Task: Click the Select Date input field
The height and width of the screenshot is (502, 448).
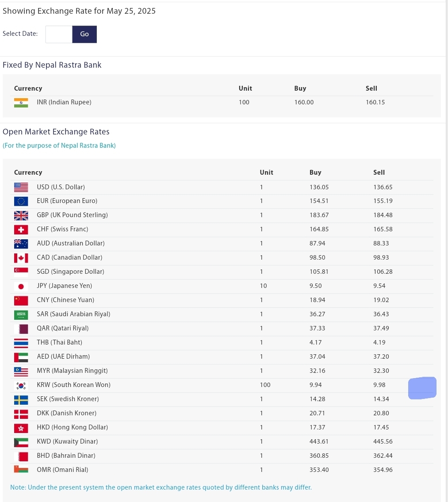Action: coord(59,34)
